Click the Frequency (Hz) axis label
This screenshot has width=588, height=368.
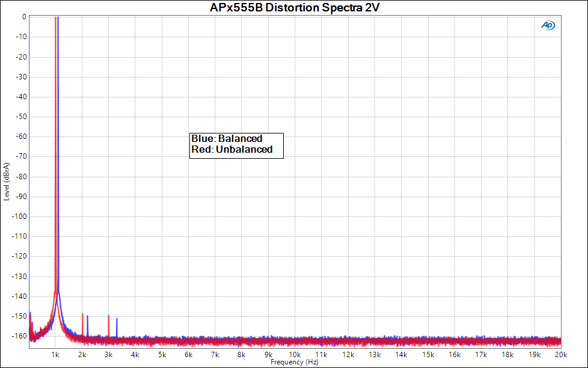295,362
